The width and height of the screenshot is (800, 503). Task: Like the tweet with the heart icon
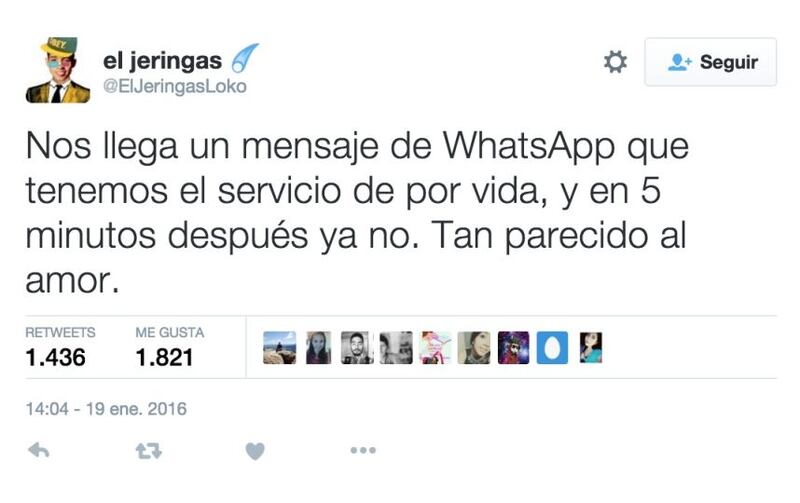(255, 451)
